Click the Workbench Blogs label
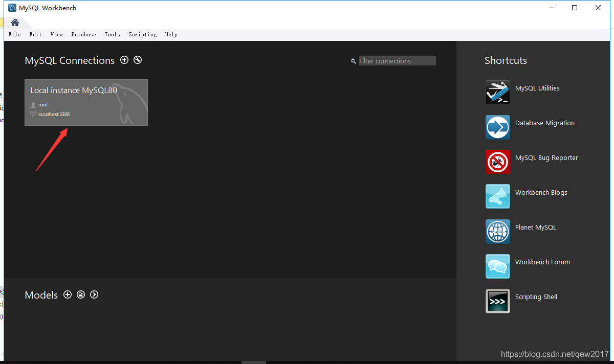Viewport: 614px width, 364px height. pos(541,193)
